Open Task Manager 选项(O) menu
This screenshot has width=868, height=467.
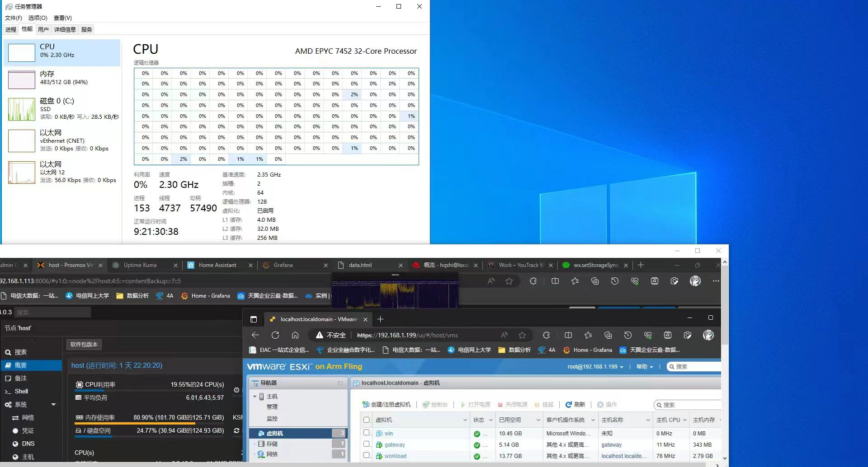38,18
